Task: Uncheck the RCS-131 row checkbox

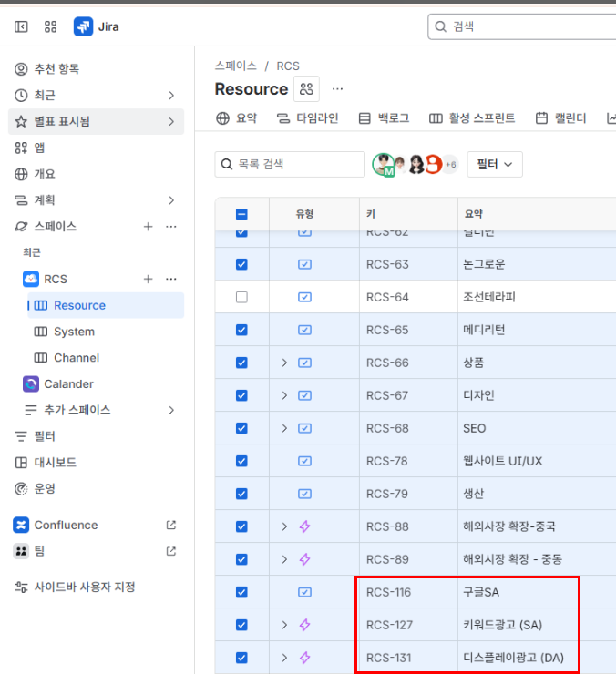Action: point(241,658)
